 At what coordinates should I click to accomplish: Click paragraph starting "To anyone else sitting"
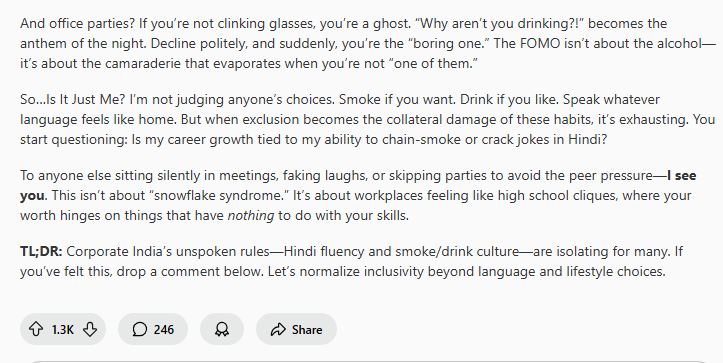(358, 196)
